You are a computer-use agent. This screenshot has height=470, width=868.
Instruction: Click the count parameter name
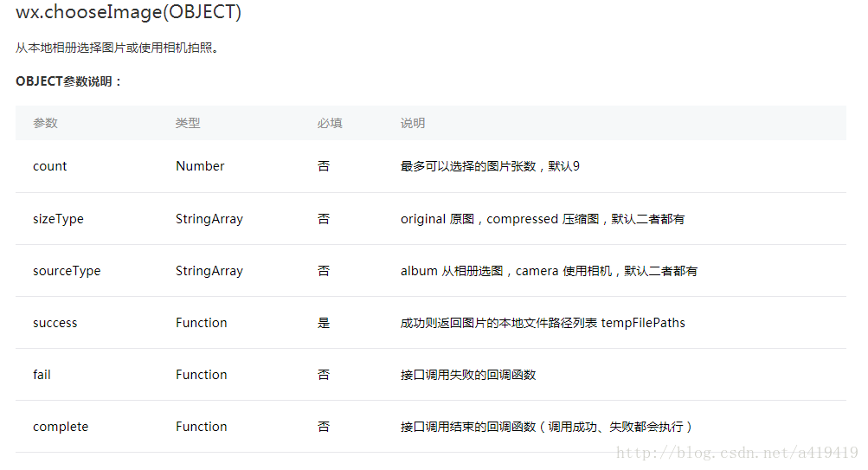point(49,166)
